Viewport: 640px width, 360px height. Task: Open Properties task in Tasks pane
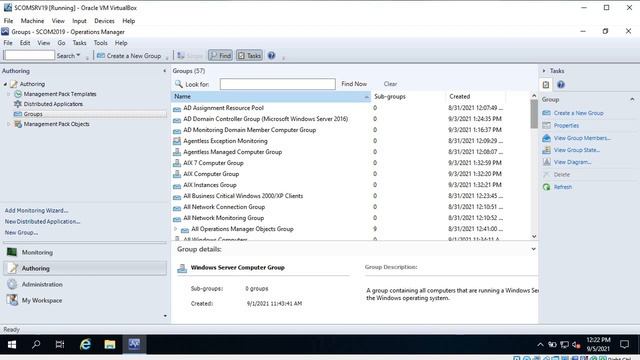[x=566, y=126]
